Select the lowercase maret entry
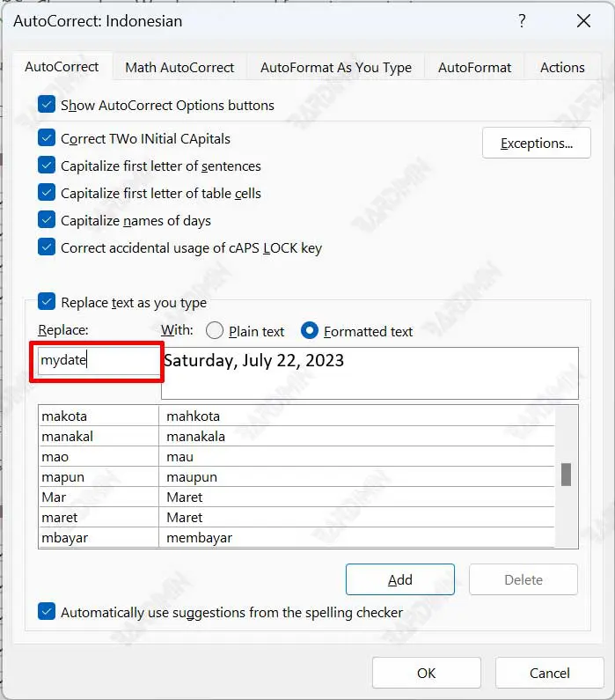The height and width of the screenshot is (700, 615). coord(297,518)
